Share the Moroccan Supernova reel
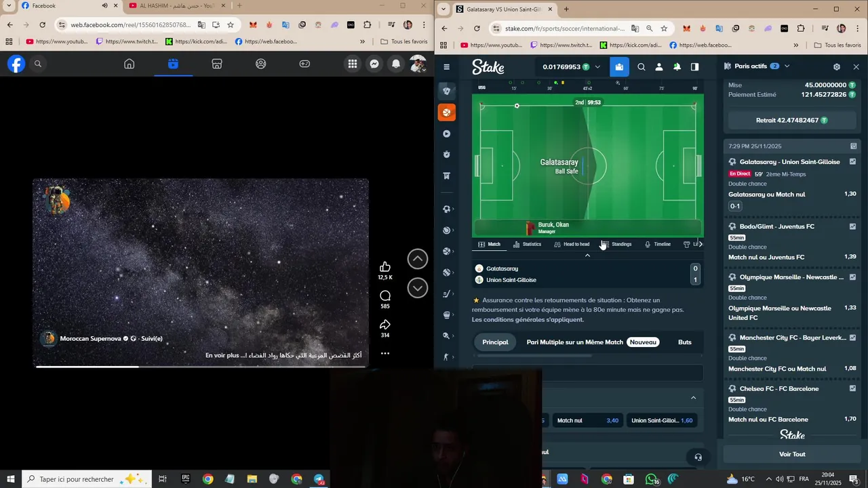This screenshot has width=868, height=488. [385, 325]
